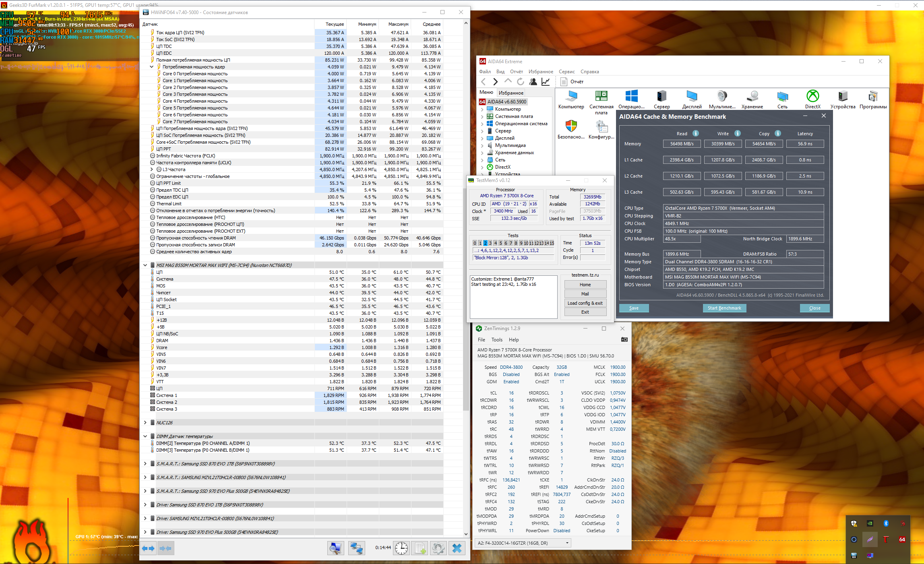This screenshot has height=564, width=924.
Task: Click the blue X button in HWiNFO toolbar
Action: click(457, 548)
